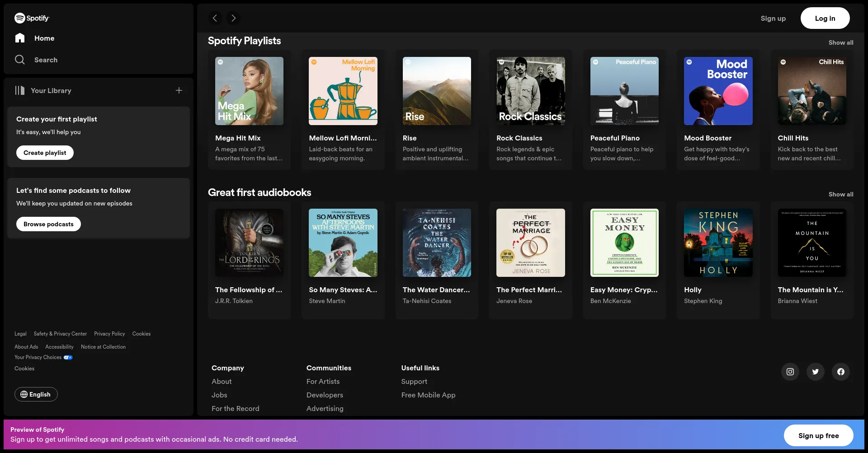Click the Create playlist button
This screenshot has height=453, width=868.
[x=45, y=153]
